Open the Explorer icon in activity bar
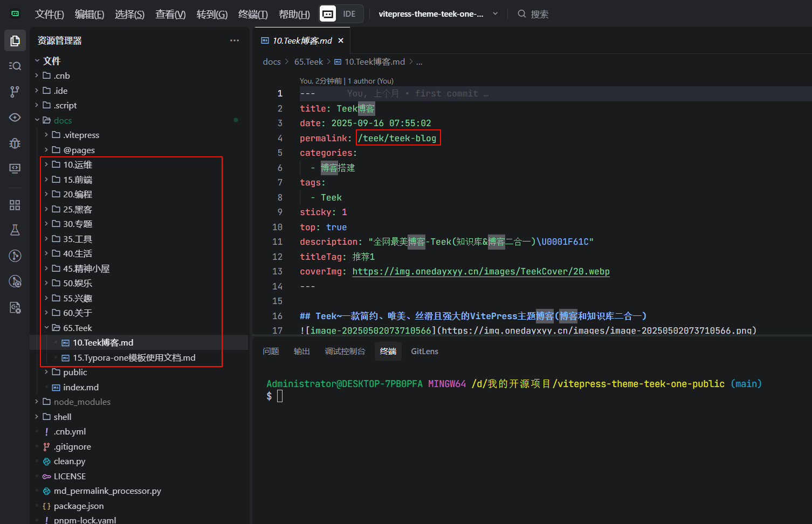Screen dimensions: 812x524 (x=15, y=40)
